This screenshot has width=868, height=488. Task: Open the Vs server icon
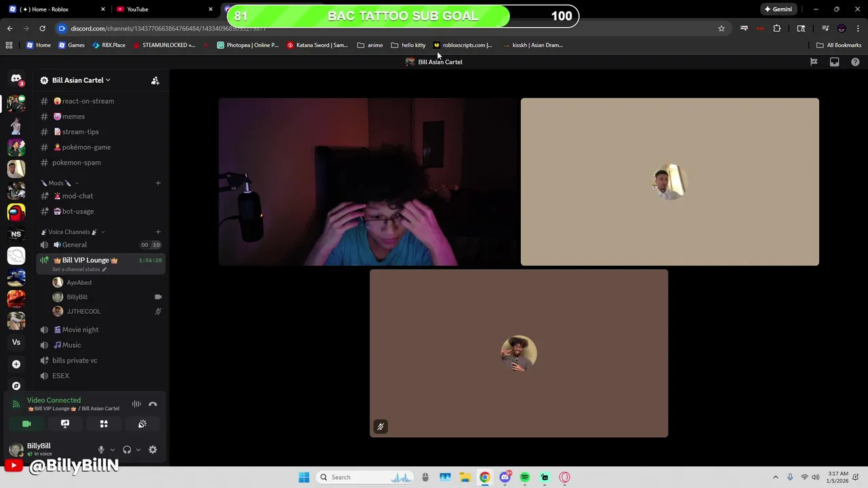coord(16,342)
